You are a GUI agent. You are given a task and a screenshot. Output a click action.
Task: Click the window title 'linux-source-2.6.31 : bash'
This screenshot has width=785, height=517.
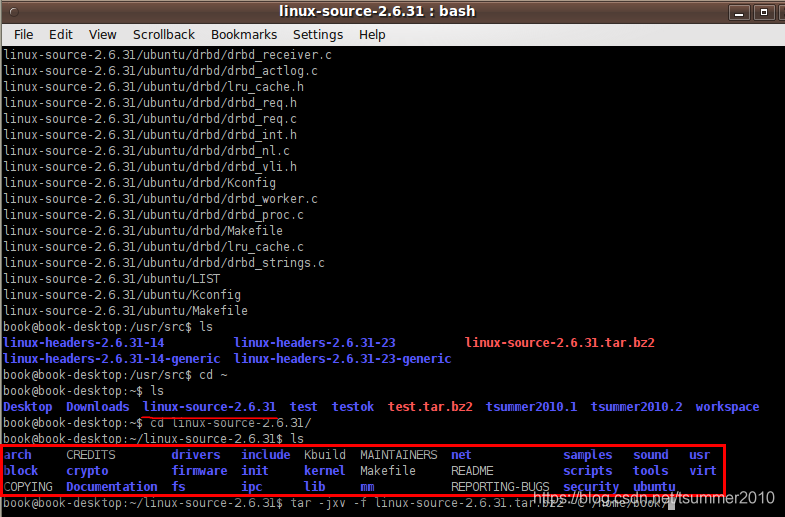(376, 11)
